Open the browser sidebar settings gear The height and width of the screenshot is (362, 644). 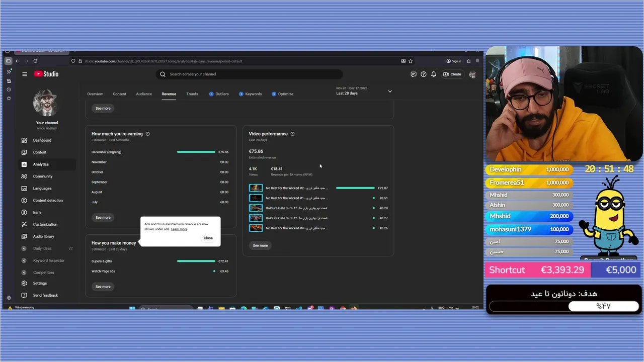(x=9, y=298)
